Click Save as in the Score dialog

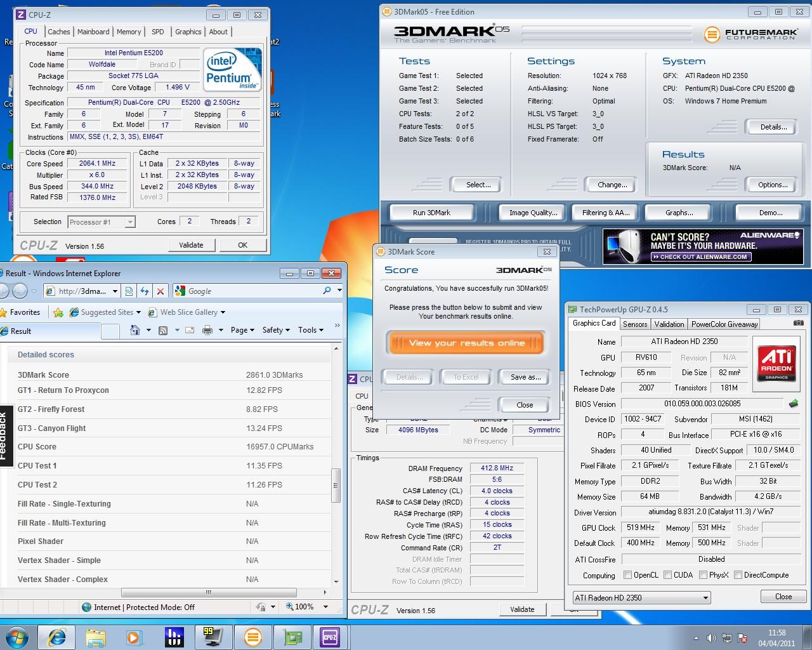(525, 377)
